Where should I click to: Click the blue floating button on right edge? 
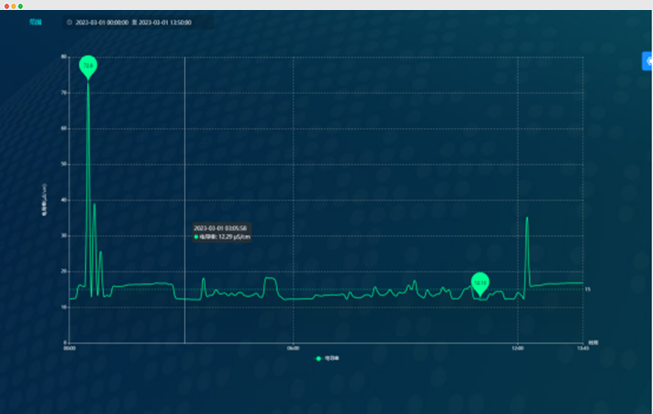point(647,60)
